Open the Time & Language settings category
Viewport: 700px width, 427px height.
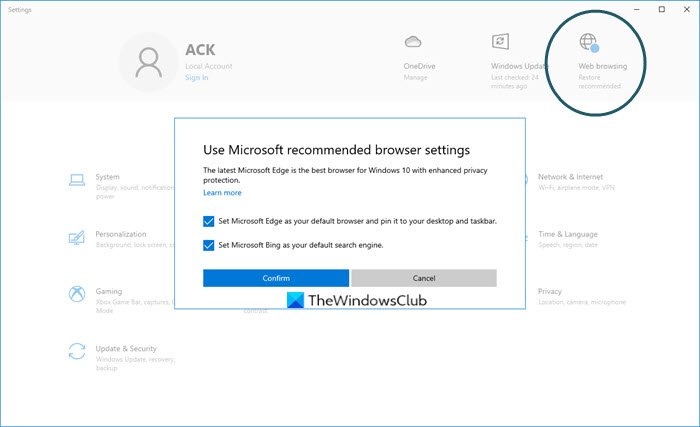click(568, 239)
